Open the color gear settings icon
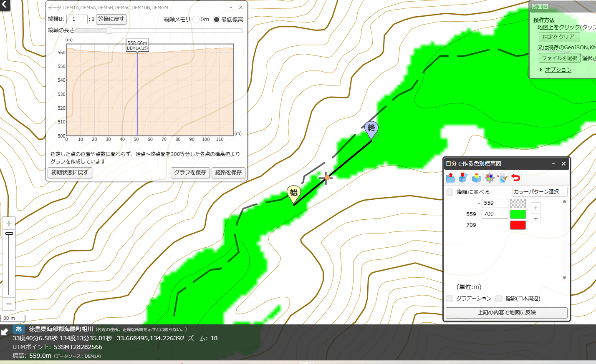 tap(490, 178)
